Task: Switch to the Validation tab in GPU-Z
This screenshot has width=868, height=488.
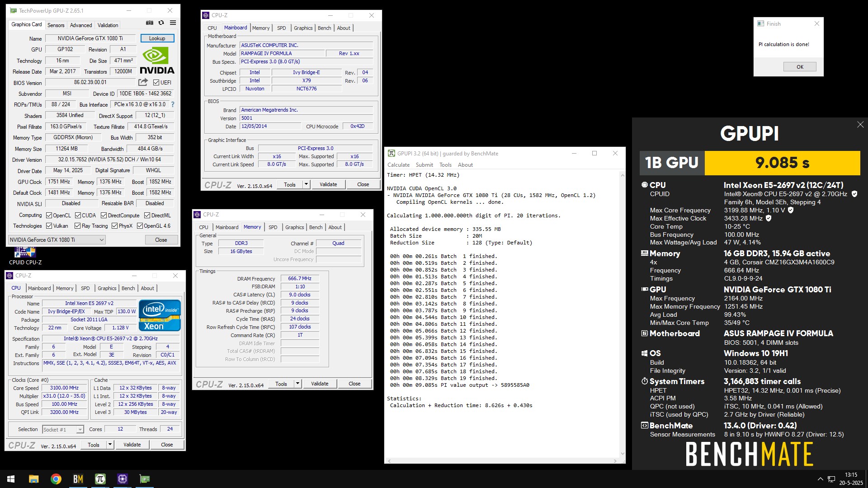Action: (x=108, y=25)
